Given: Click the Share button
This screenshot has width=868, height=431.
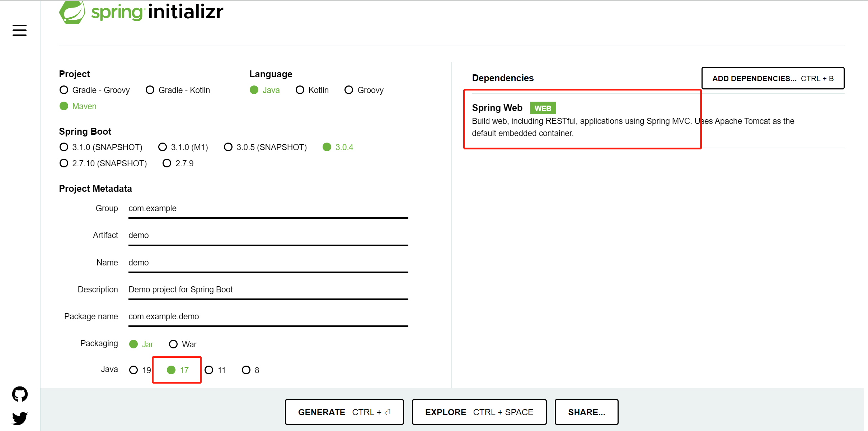Looking at the screenshot, I should (x=586, y=412).
